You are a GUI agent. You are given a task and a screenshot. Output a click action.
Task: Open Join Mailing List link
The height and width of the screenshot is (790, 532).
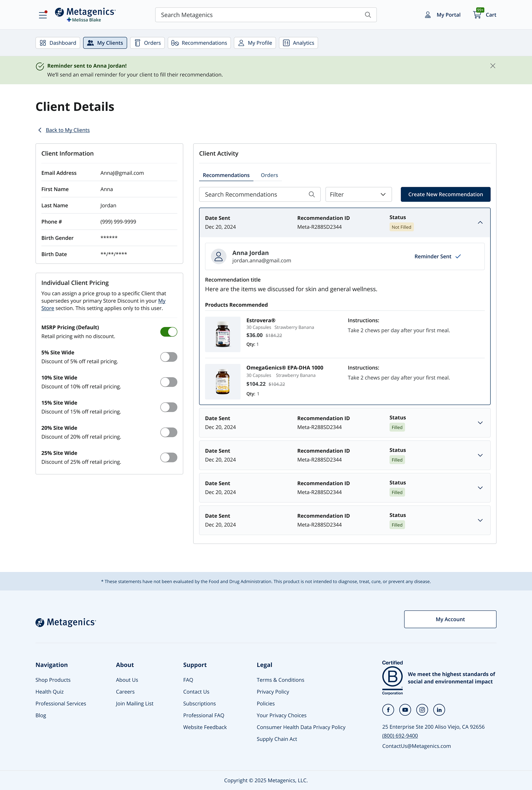tap(134, 704)
